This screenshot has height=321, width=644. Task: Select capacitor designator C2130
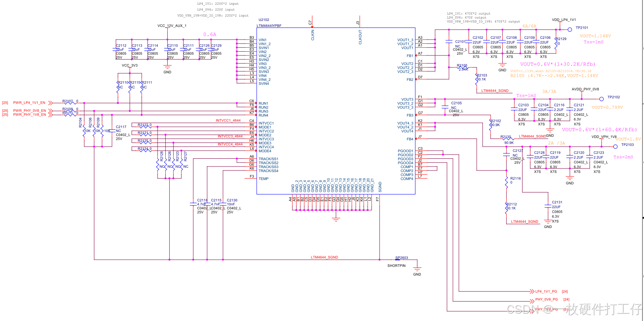pyautogui.click(x=232, y=201)
